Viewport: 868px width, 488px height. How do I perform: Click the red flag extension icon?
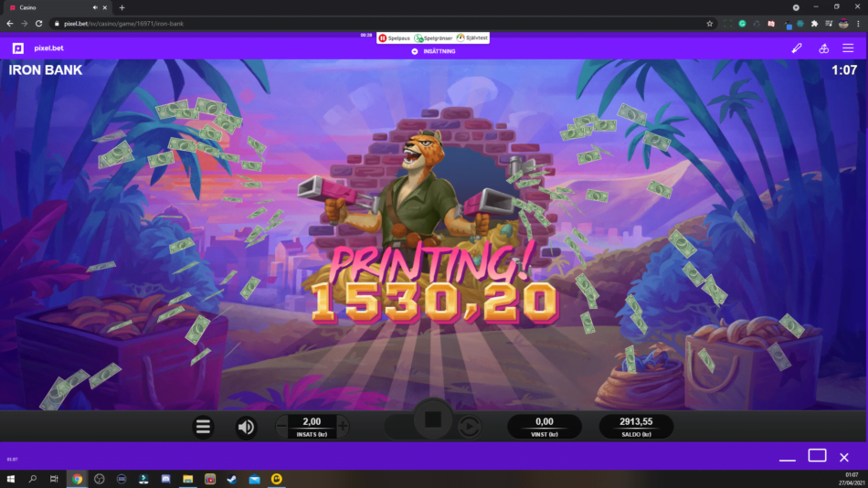tap(771, 24)
